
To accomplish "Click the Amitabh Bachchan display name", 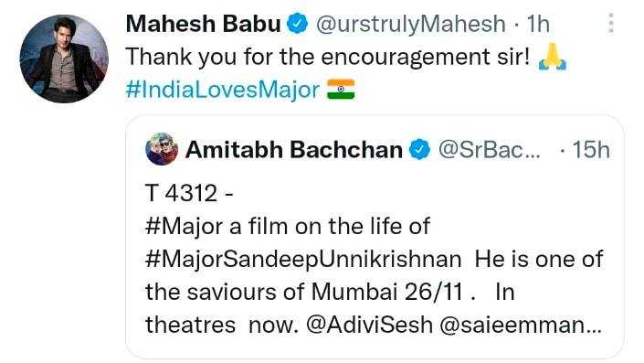I will tap(293, 149).
